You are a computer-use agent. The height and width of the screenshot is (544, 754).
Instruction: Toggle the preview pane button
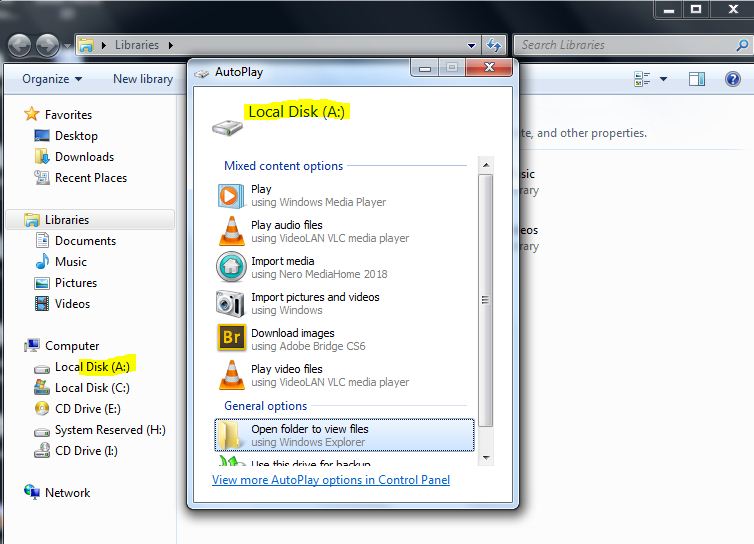coord(697,79)
